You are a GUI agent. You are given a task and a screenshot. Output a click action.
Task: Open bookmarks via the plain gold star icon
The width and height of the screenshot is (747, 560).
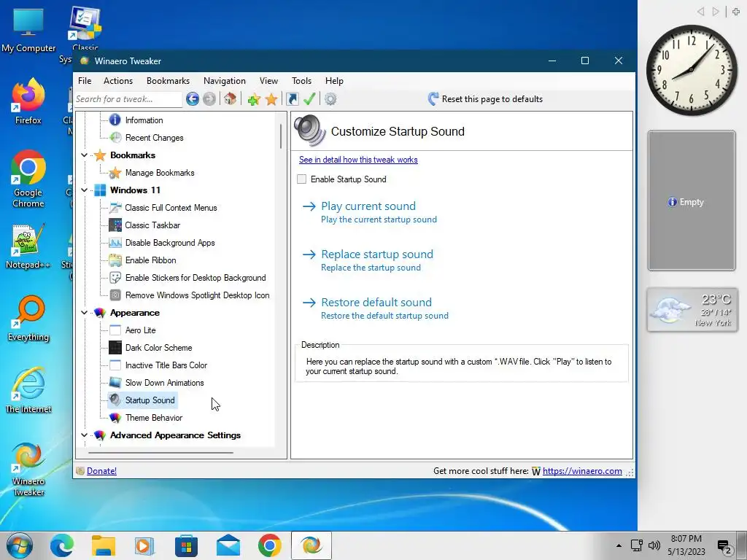pyautogui.click(x=271, y=99)
